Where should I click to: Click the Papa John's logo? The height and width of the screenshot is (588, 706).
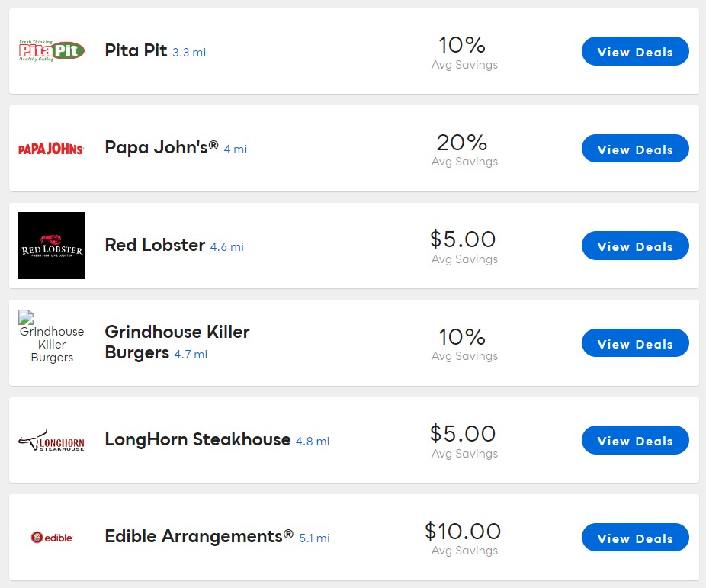click(x=51, y=149)
